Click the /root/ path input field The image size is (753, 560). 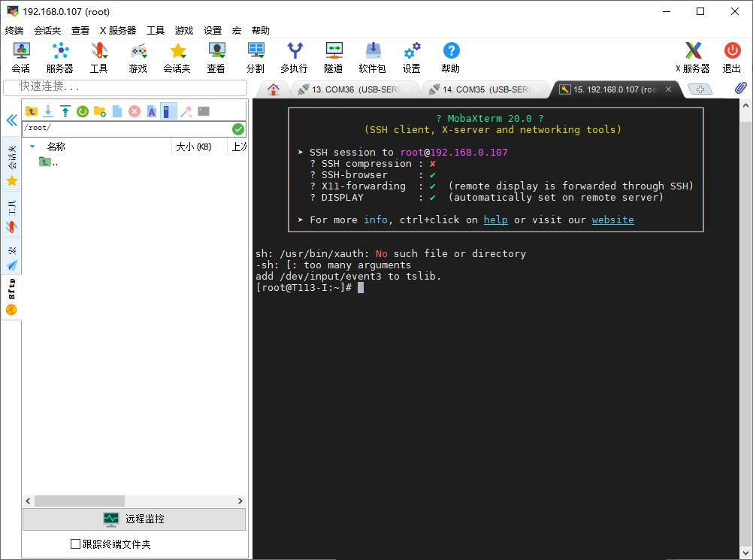[x=127, y=129]
